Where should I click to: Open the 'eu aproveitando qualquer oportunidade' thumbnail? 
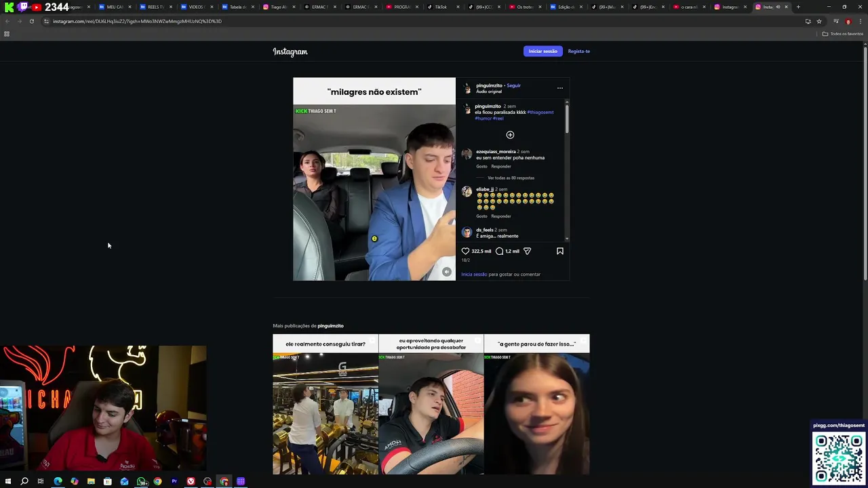pos(431,405)
